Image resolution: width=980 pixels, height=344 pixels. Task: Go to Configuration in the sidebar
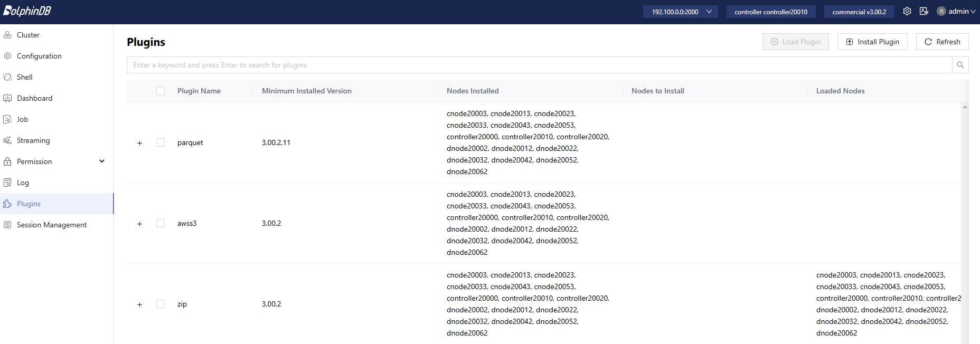point(39,56)
